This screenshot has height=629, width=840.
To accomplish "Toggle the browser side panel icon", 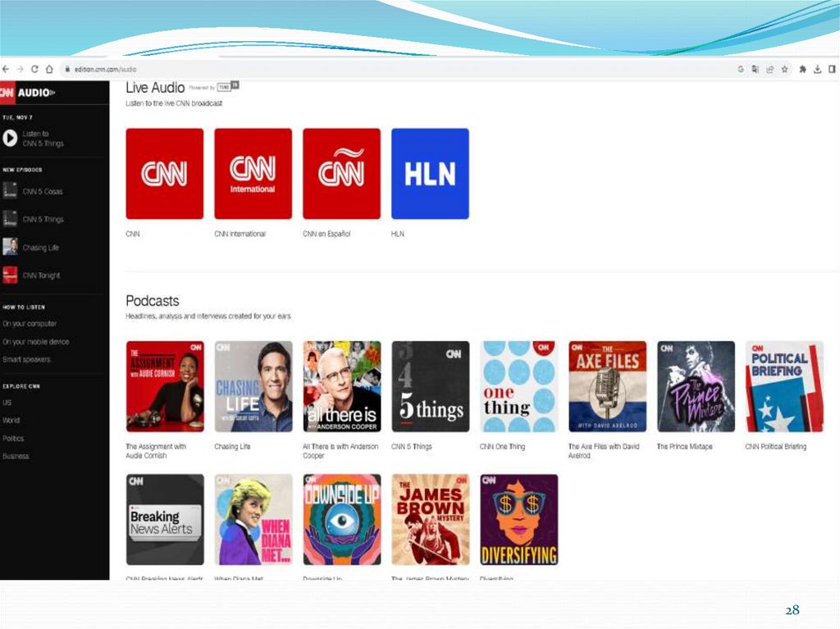I will pyautogui.click(x=832, y=69).
